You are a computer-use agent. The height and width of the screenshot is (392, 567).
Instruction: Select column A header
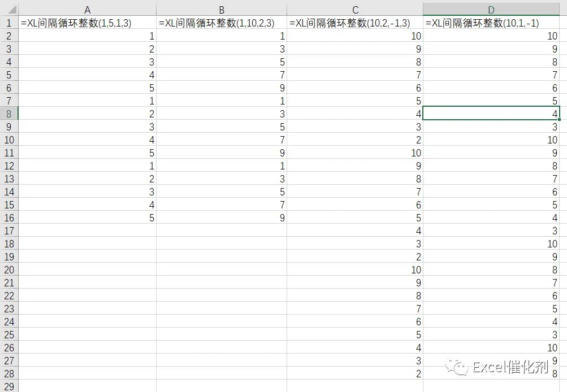[87, 10]
